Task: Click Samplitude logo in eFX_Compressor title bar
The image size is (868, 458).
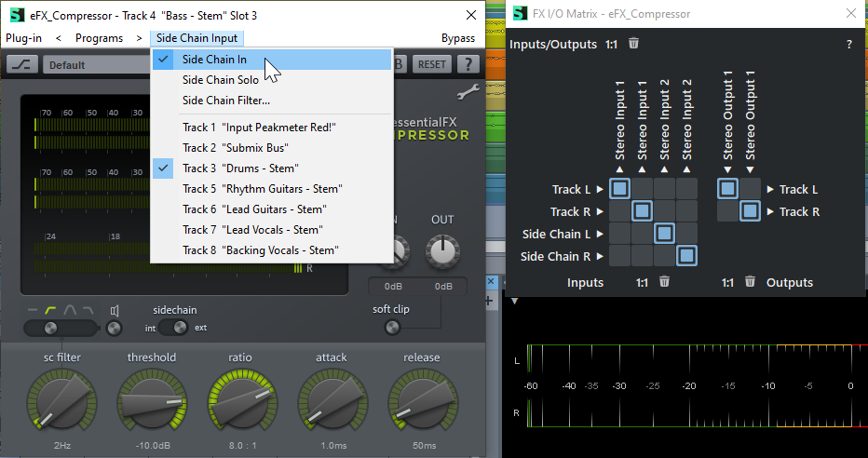Action: (x=17, y=15)
